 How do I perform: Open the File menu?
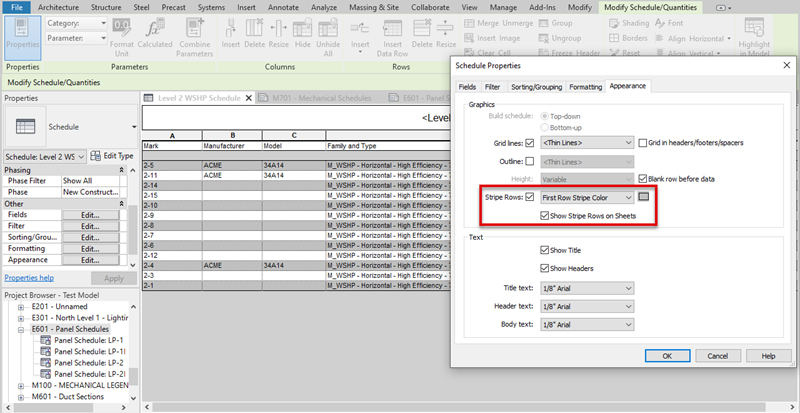[x=16, y=8]
